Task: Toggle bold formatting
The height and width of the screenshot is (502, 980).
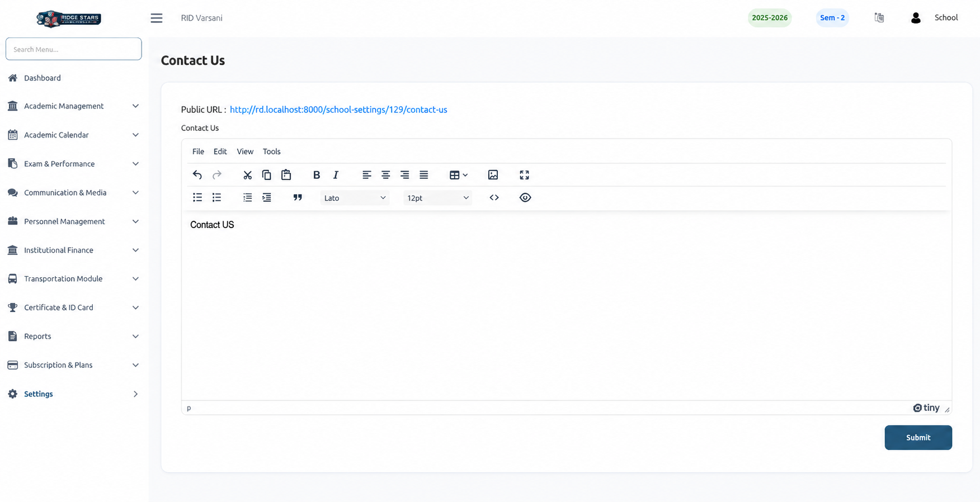Action: 317,175
